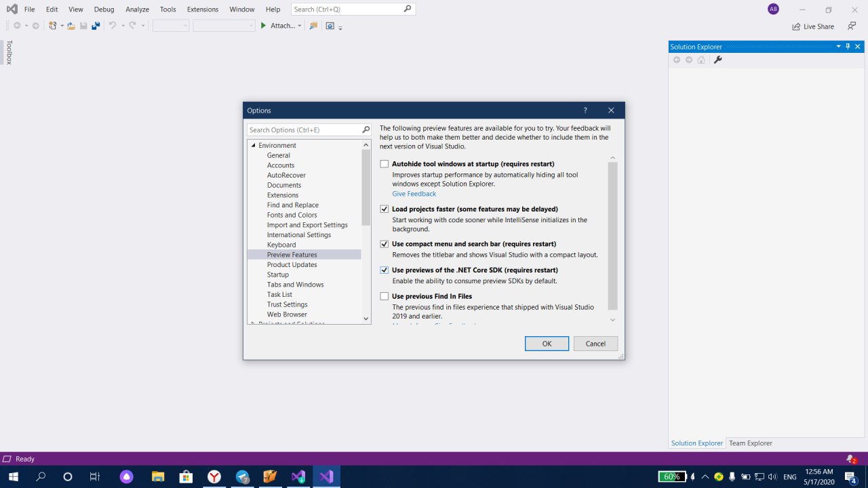This screenshot has width=868, height=488.
Task: Click the notifications bell in status bar
Action: coord(851,459)
